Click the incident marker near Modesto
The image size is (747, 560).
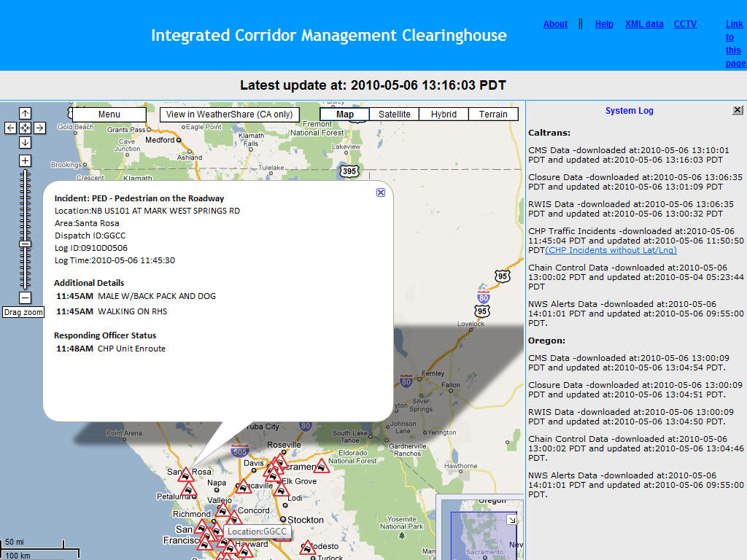click(307, 548)
